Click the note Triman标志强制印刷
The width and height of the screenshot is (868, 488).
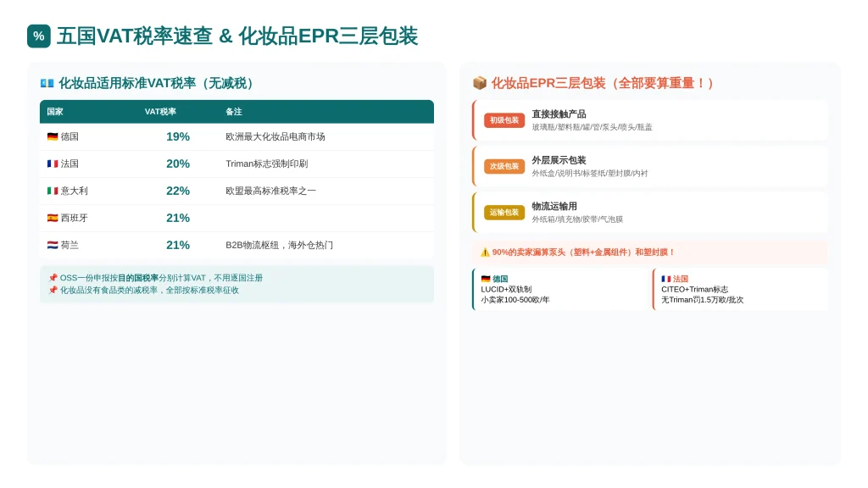[x=267, y=164]
